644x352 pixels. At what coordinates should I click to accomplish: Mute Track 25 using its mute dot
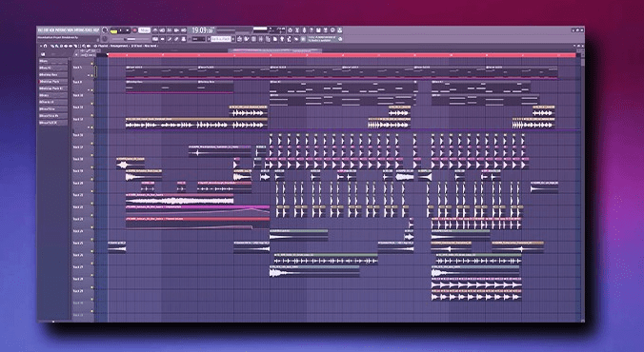pyautogui.click(x=92, y=239)
